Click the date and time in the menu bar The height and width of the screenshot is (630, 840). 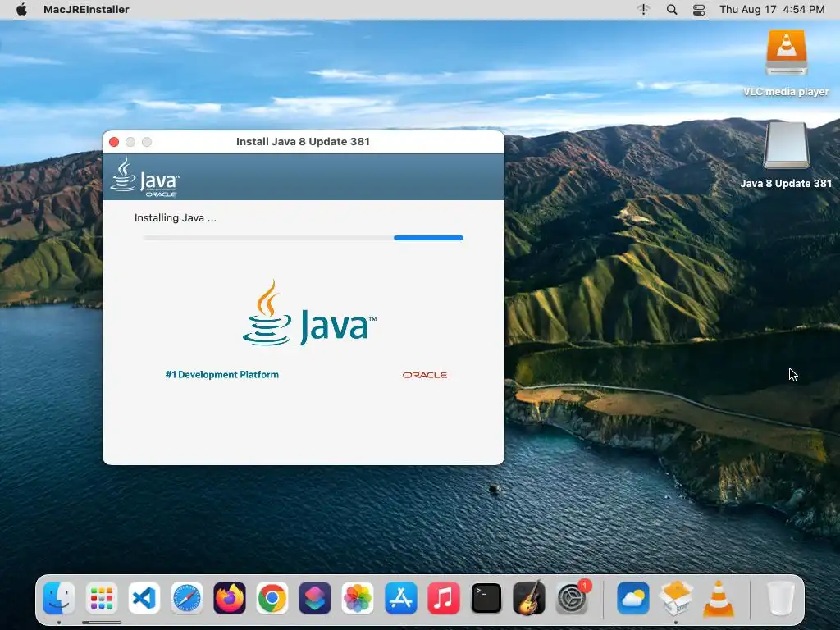772,9
